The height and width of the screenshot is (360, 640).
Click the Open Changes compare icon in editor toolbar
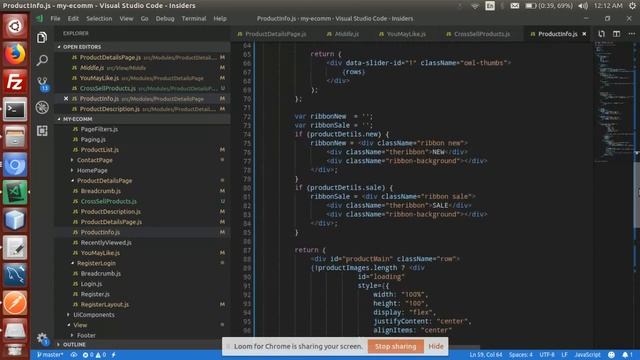click(601, 34)
